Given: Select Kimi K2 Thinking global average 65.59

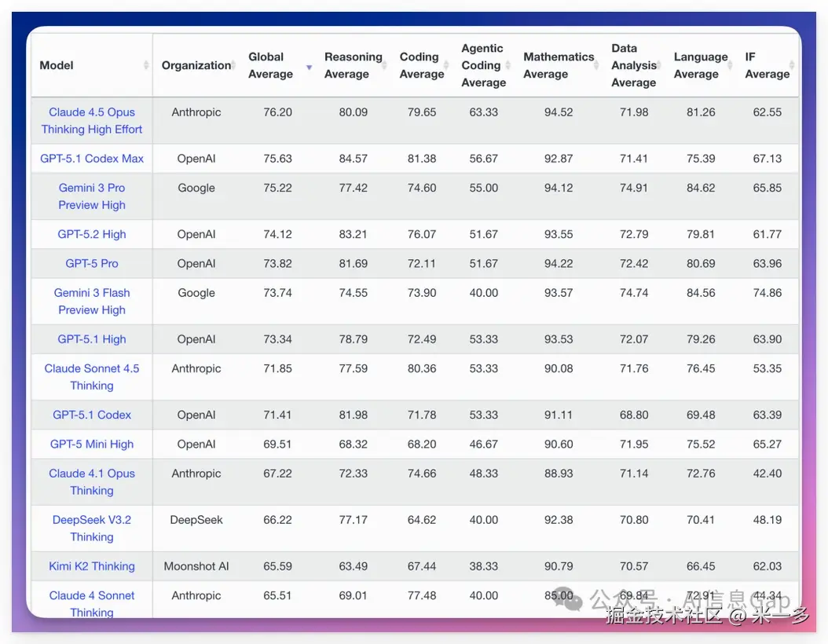Looking at the screenshot, I should (x=278, y=566).
